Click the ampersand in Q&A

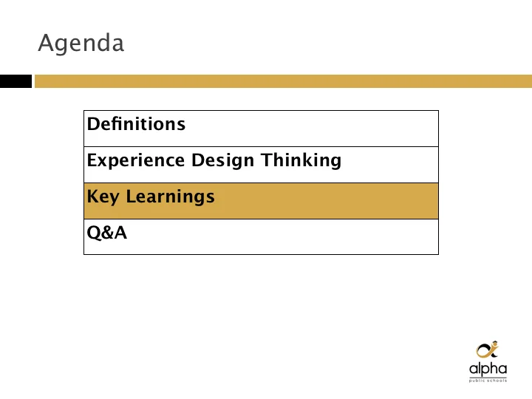108,233
